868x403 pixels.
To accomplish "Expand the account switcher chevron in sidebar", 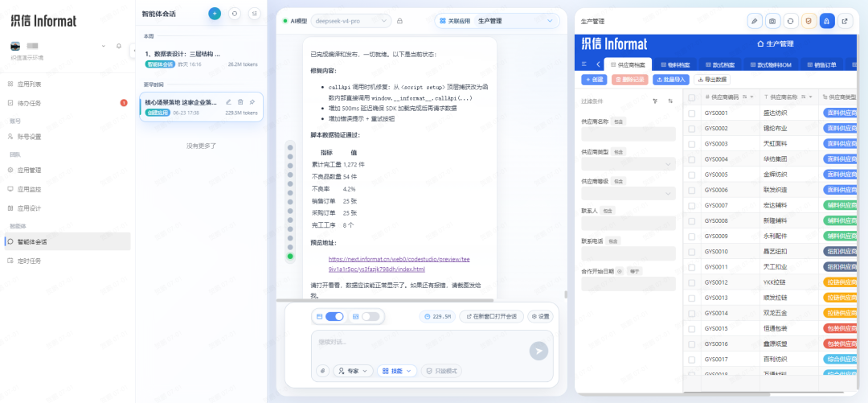I will click(103, 46).
